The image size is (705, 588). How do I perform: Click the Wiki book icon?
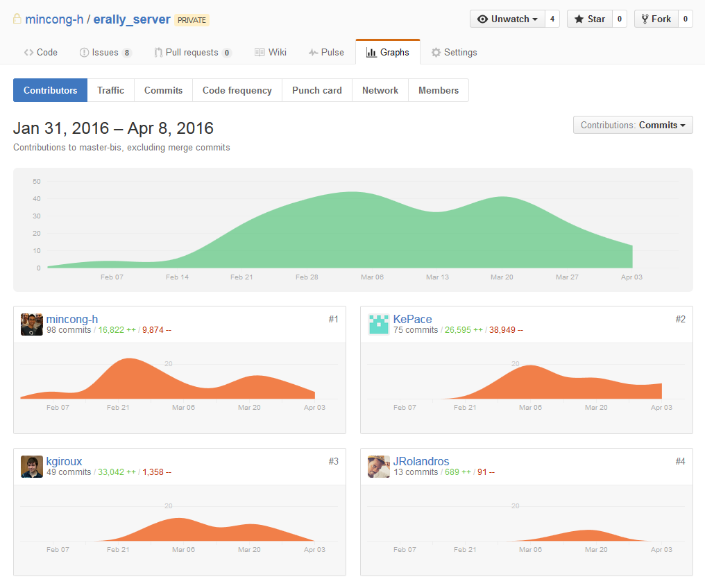(x=260, y=53)
